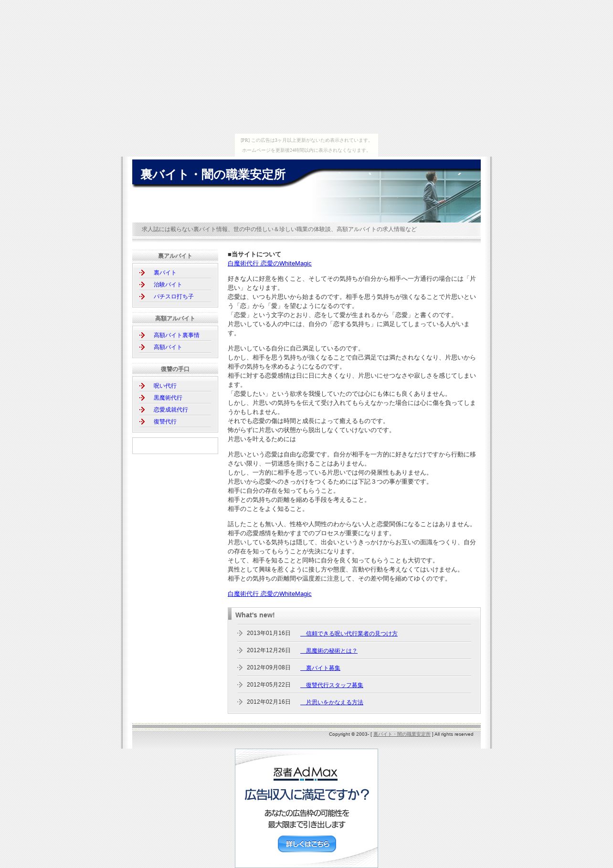The width and height of the screenshot is (613, 868).
Task: Click the [PR] ad notice text at the top
Action: tap(306, 145)
